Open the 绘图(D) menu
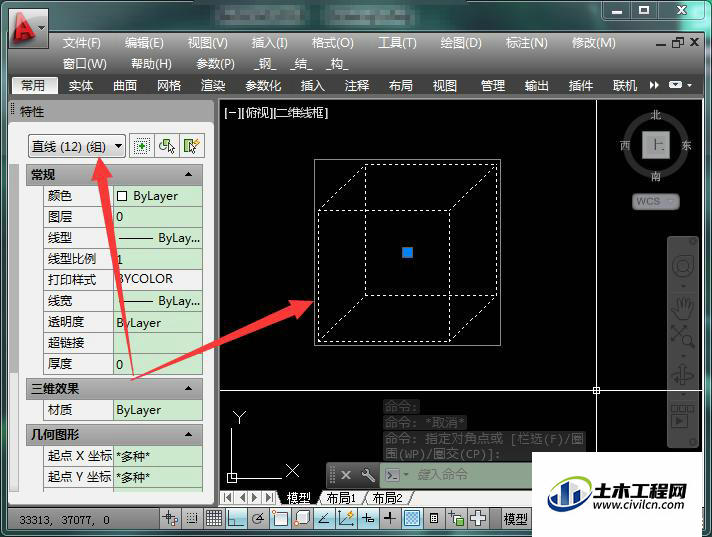The width and height of the screenshot is (712, 537). 461,43
